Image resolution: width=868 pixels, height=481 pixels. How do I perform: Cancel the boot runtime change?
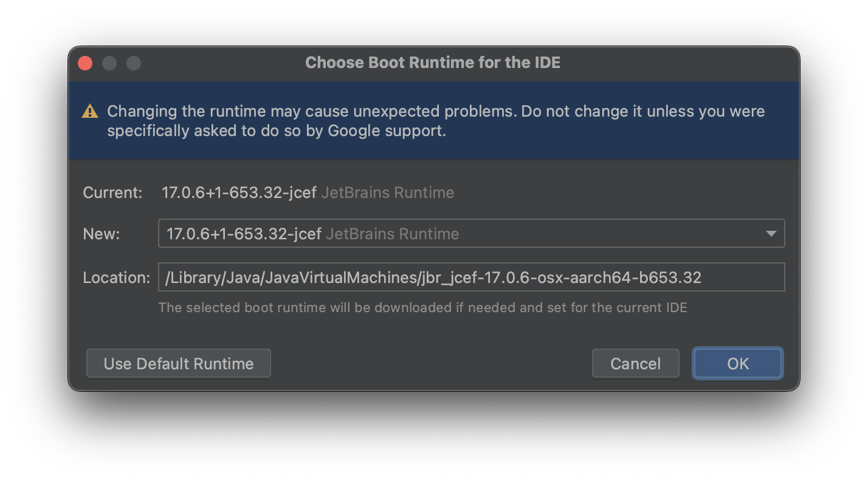pos(635,363)
